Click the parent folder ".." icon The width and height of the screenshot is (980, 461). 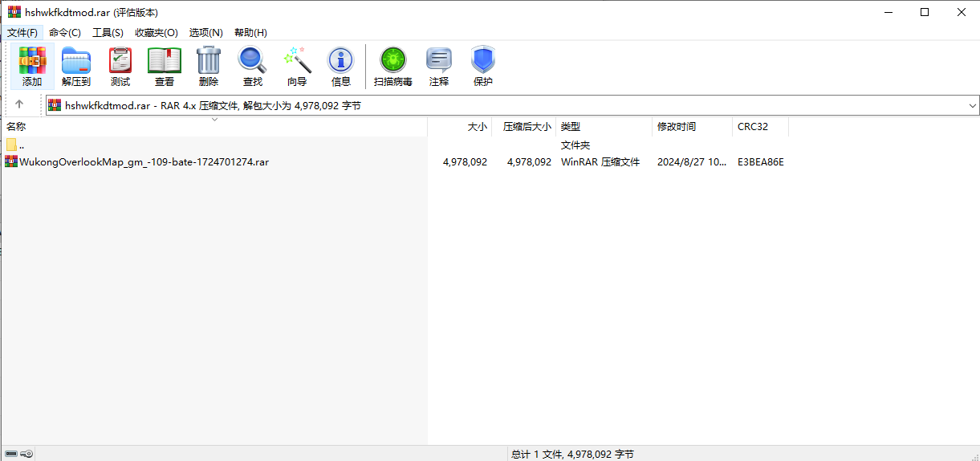[11, 145]
